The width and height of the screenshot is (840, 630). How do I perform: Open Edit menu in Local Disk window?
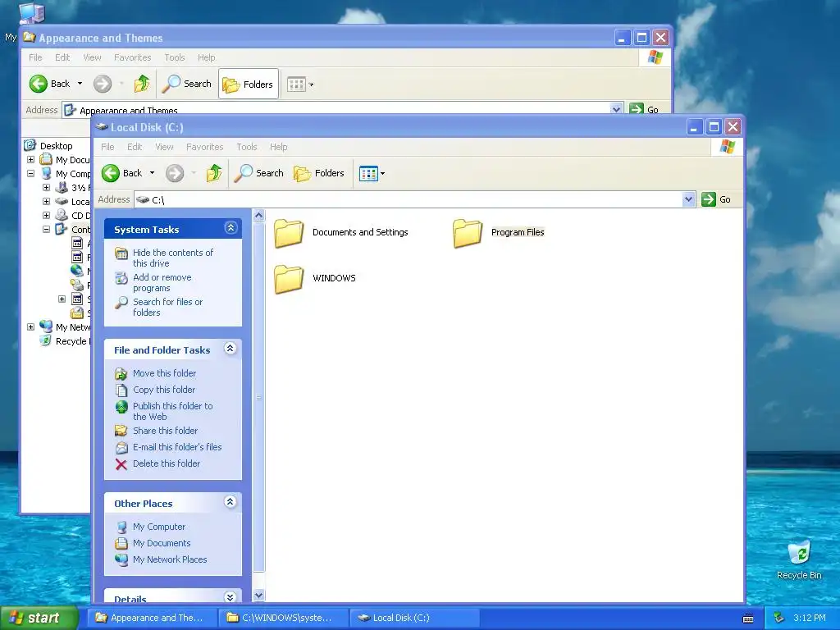tap(135, 147)
